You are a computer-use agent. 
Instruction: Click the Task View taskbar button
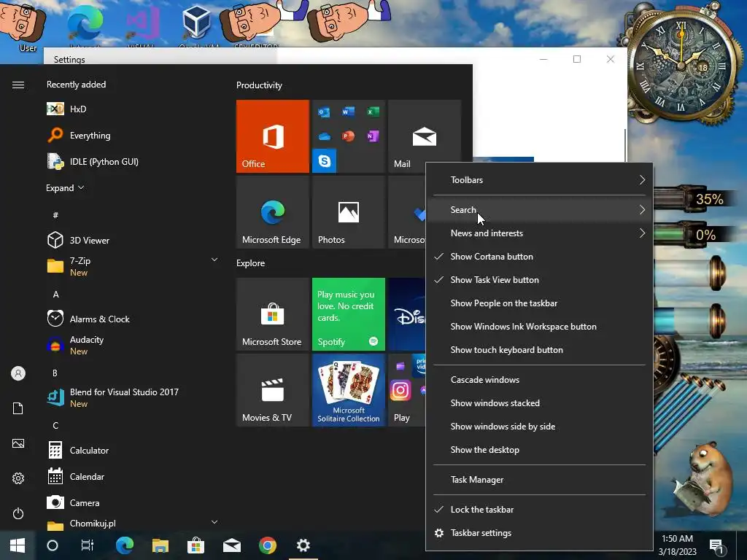point(88,545)
